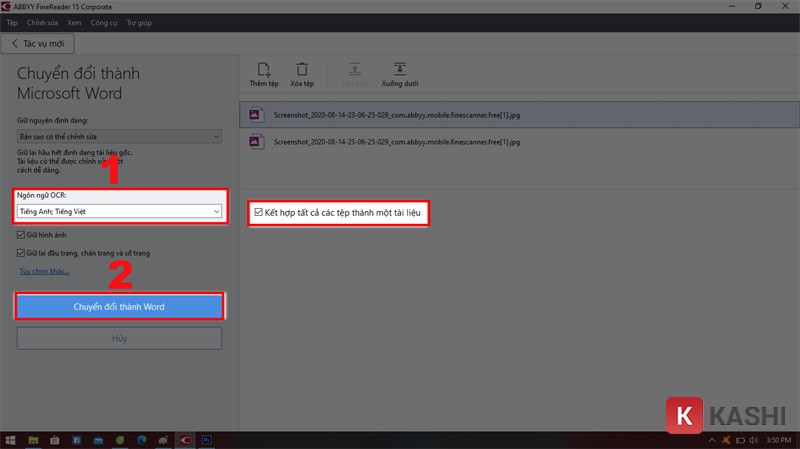Image resolution: width=800 pixels, height=449 pixels.
Task: Click the Xóa tệp (delete file) icon
Action: pos(300,70)
